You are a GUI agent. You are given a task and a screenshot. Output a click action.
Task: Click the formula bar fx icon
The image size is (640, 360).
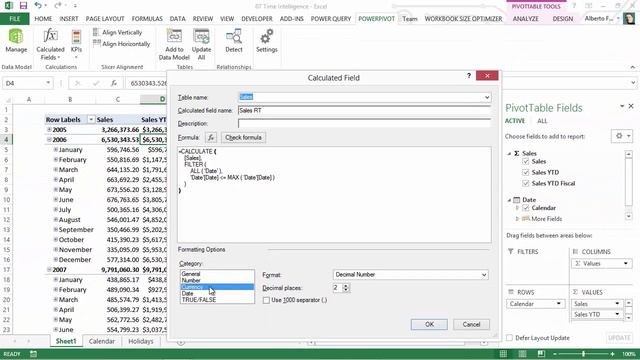tap(114, 83)
